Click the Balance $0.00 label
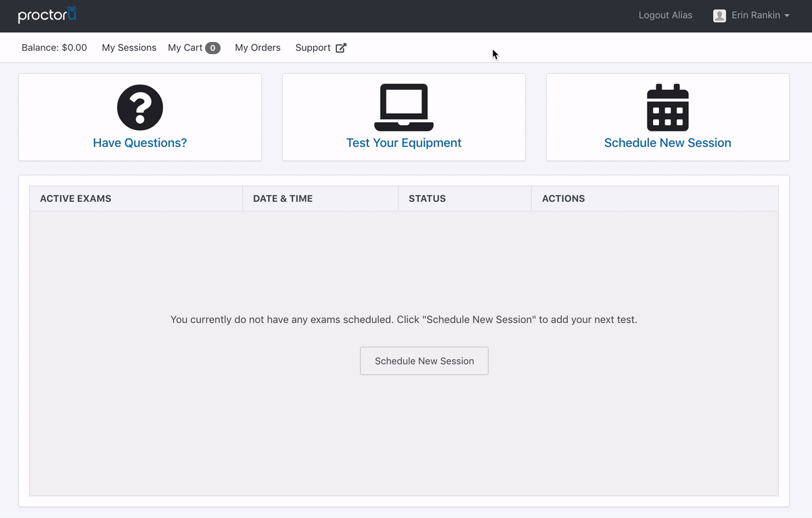 click(x=54, y=48)
